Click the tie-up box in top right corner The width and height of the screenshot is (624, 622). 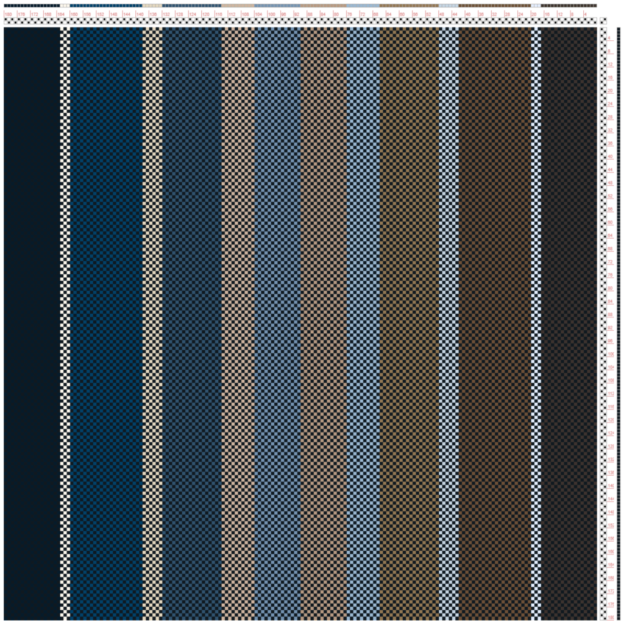click(604, 21)
